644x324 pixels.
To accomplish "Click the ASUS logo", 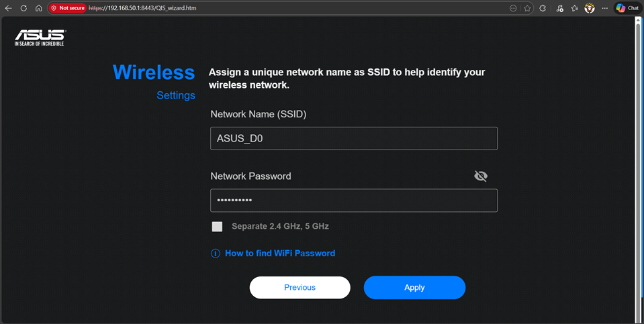I will click(40, 38).
